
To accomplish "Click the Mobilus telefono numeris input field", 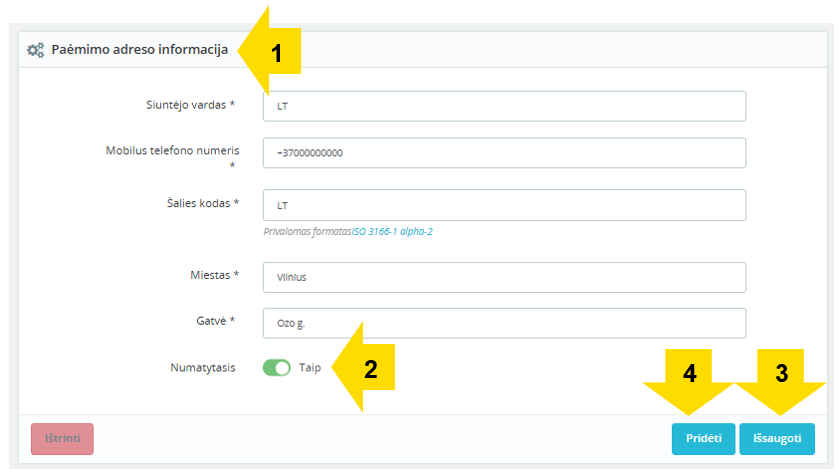I will (504, 153).
